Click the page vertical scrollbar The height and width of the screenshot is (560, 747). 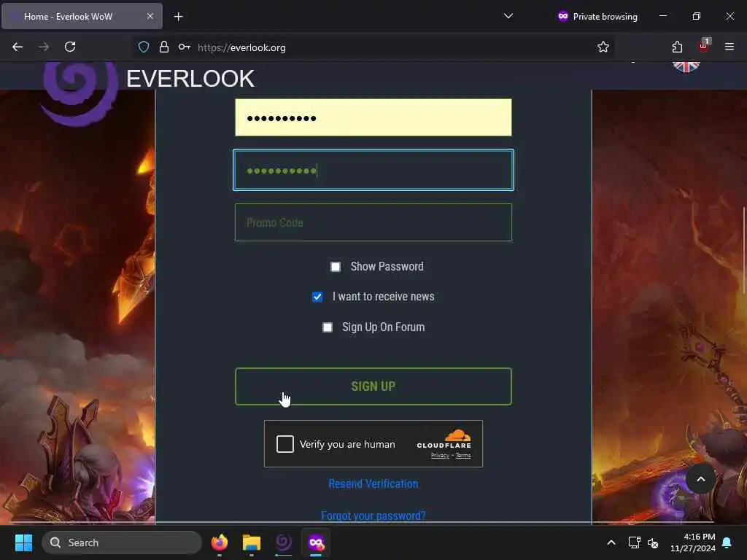coord(744,250)
